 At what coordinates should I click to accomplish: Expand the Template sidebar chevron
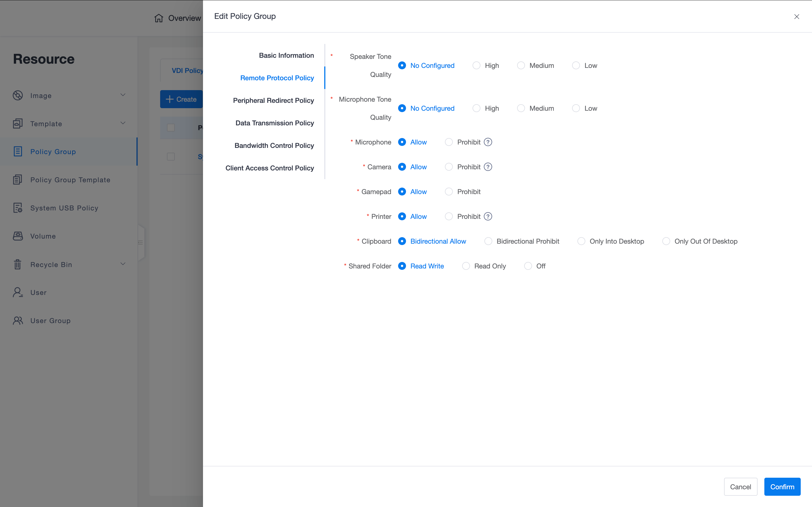pyautogui.click(x=123, y=123)
